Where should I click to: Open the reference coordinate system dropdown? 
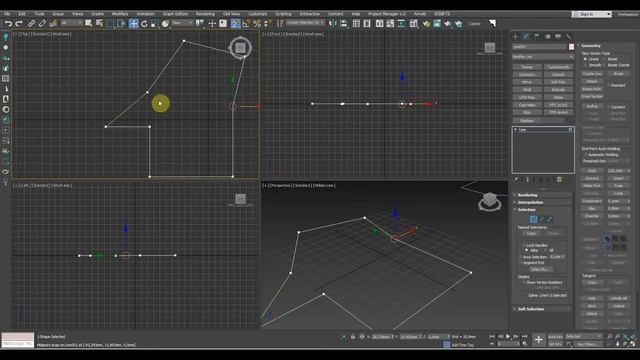tap(182, 23)
